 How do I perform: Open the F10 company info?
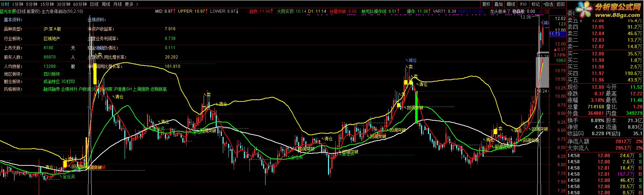523,4
